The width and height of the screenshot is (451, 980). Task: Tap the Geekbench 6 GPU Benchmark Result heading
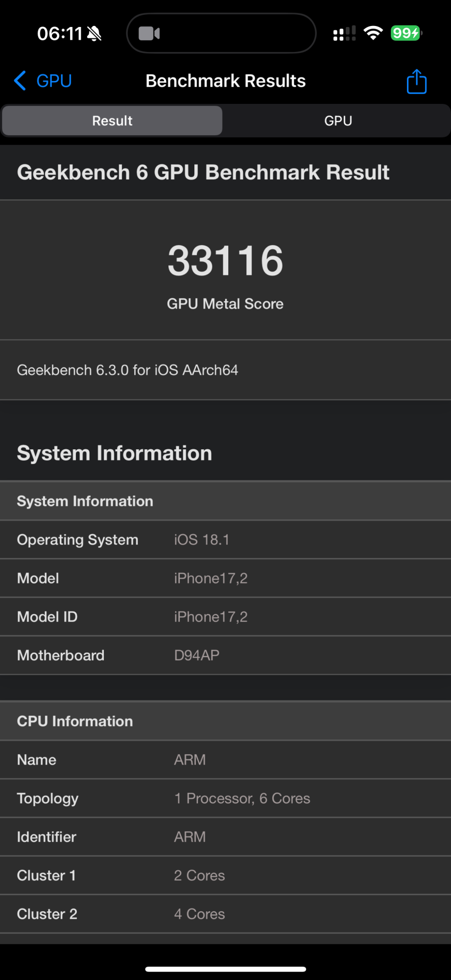tap(203, 172)
